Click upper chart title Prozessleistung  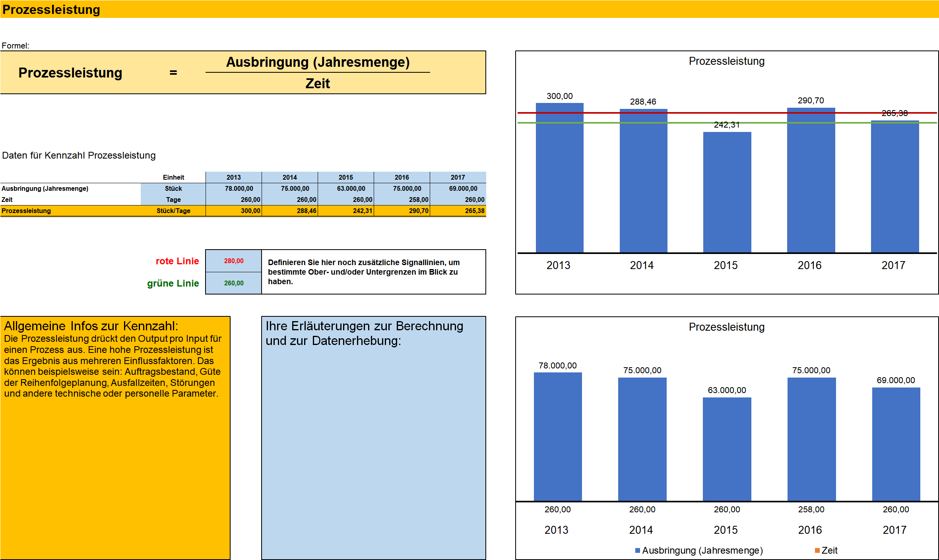click(x=726, y=61)
